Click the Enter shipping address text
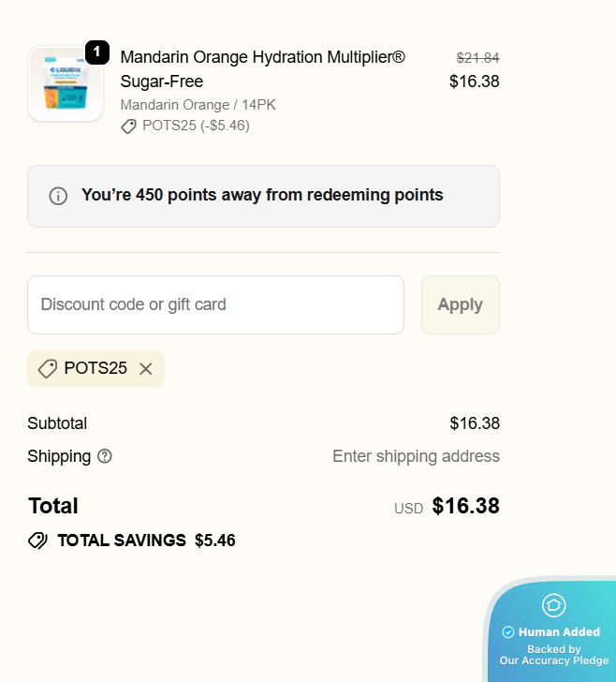616x682 pixels. (416, 456)
